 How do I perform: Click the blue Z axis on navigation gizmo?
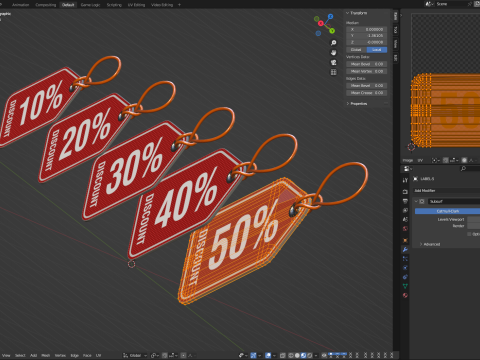click(x=330, y=16)
